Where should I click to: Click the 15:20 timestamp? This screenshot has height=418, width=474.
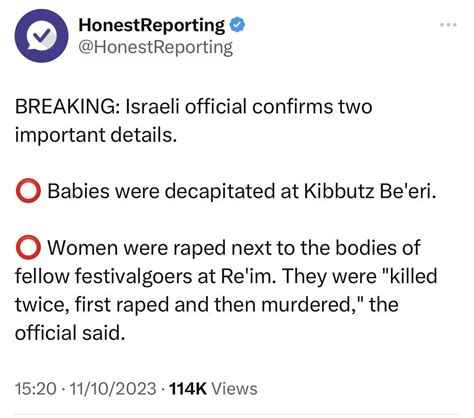tap(36, 388)
